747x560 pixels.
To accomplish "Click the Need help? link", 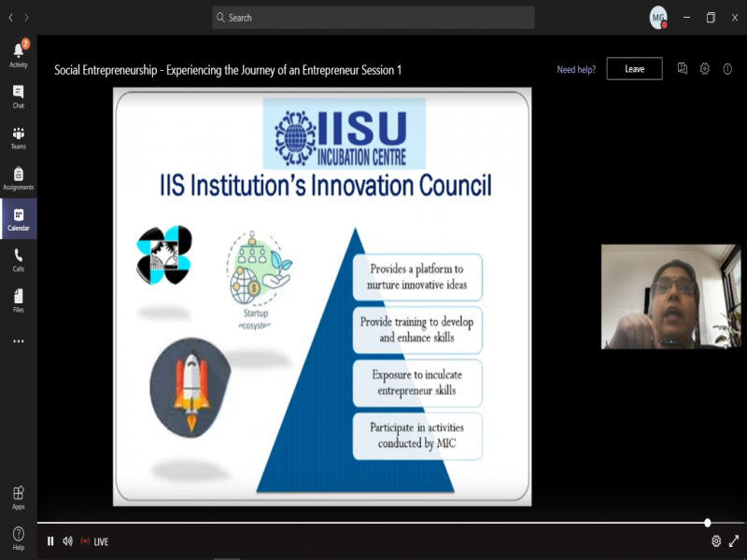I will 575,69.
